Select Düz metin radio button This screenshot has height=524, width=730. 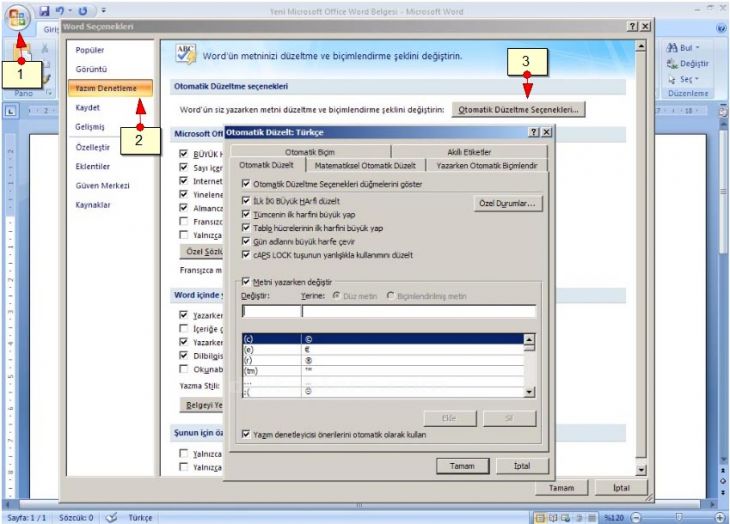pos(336,296)
